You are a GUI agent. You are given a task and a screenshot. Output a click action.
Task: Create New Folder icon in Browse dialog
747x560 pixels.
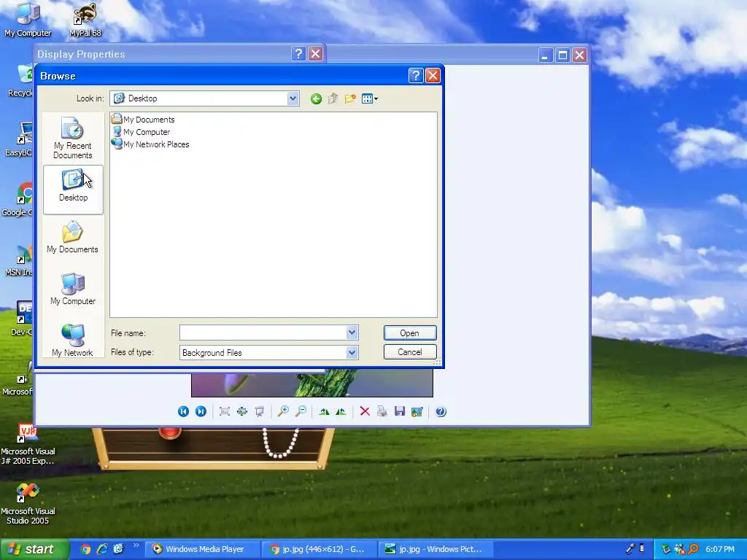tap(350, 98)
